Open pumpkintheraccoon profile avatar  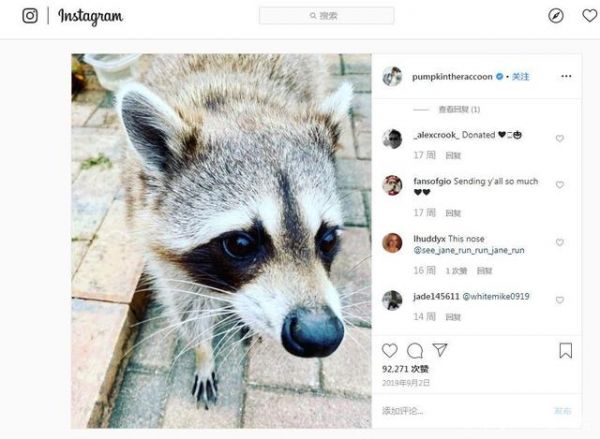click(392, 77)
